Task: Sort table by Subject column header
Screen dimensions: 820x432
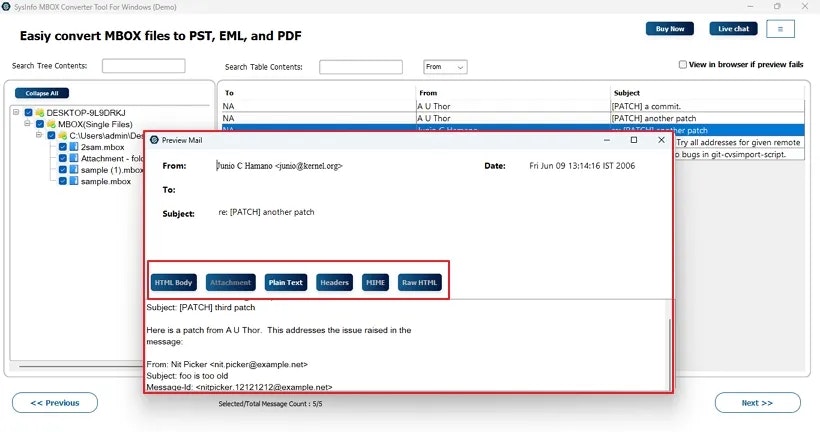Action: (x=627, y=93)
